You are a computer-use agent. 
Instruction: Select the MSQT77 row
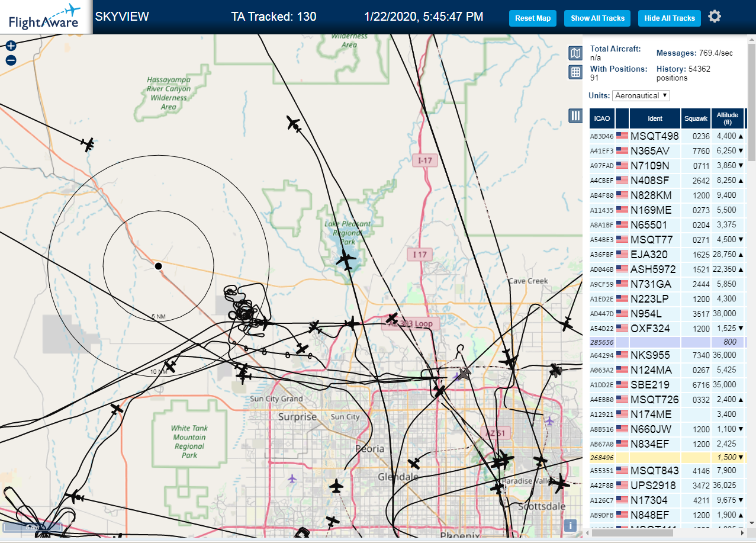click(667, 239)
